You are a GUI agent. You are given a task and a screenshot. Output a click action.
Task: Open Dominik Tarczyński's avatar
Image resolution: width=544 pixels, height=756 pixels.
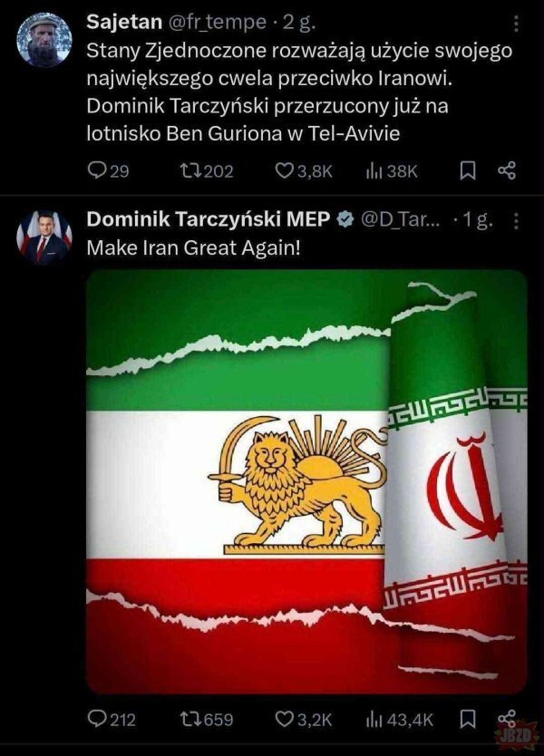[x=44, y=237]
